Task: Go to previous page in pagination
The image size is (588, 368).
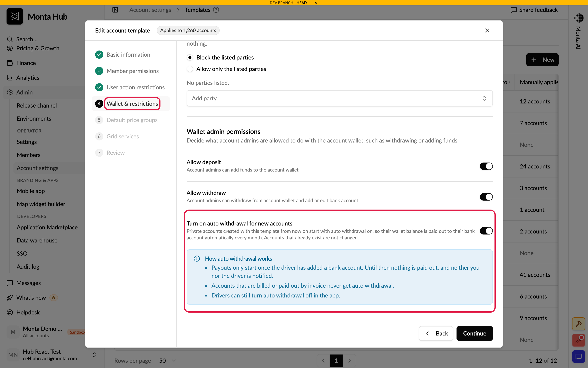Action: [323, 360]
